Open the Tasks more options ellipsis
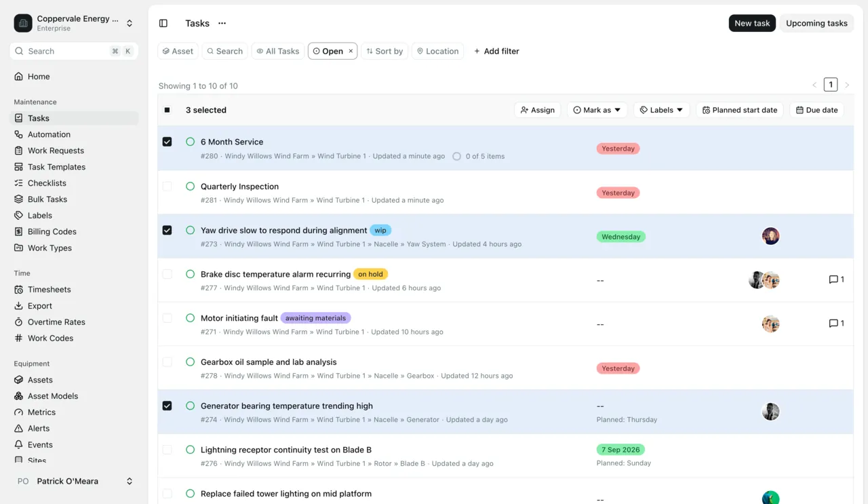This screenshot has height=504, width=868. 222,23
